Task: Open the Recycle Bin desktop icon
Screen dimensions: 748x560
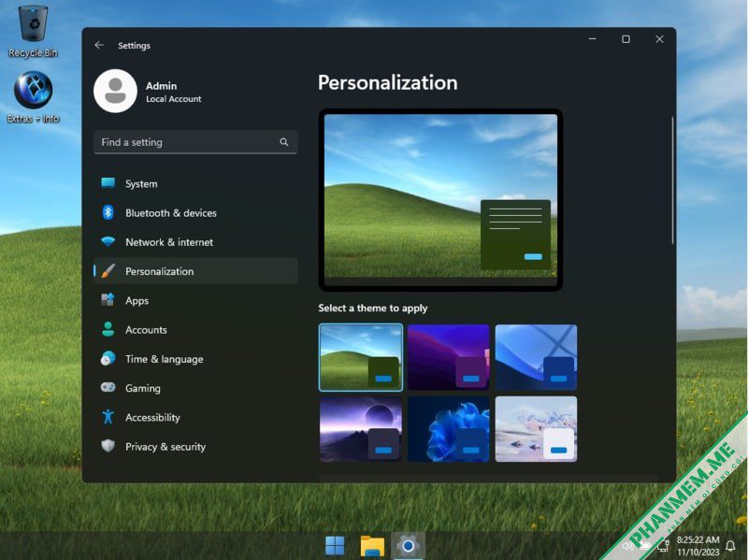Action: (33, 31)
